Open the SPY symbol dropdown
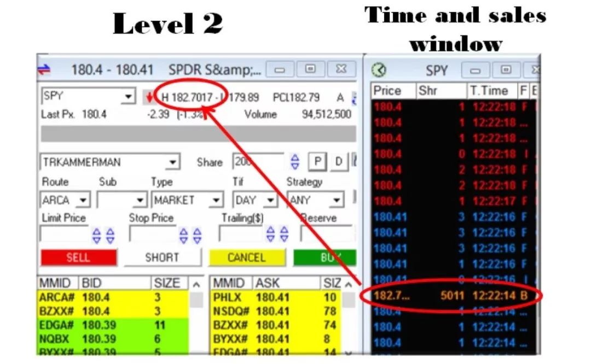The height and width of the screenshot is (364, 591). coord(128,96)
